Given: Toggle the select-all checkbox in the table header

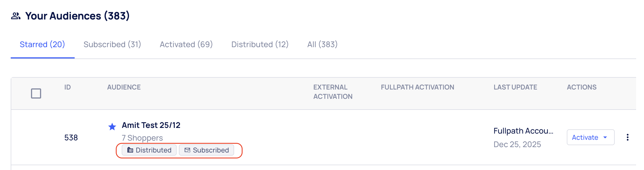Looking at the screenshot, I should pyautogui.click(x=35, y=93).
